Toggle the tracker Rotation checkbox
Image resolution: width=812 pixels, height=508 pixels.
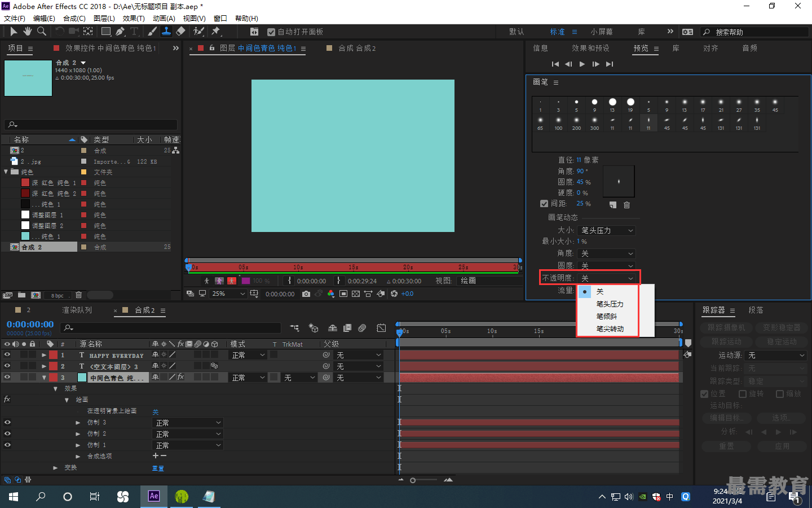point(743,394)
